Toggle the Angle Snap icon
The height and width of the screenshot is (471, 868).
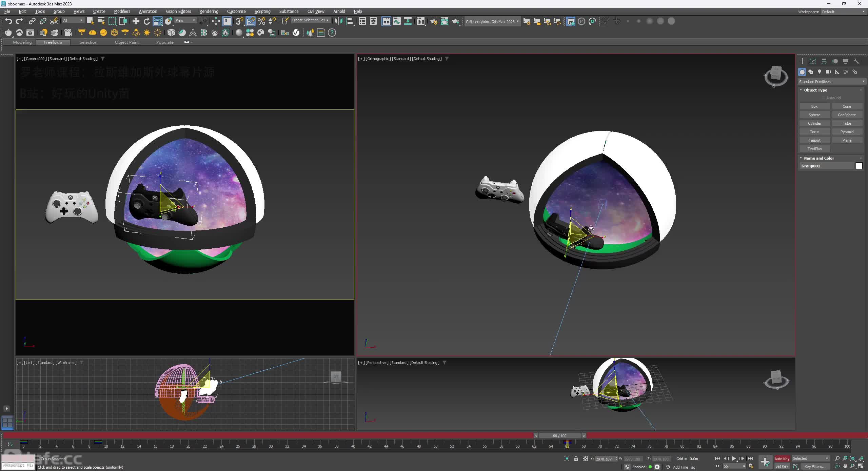pos(251,21)
